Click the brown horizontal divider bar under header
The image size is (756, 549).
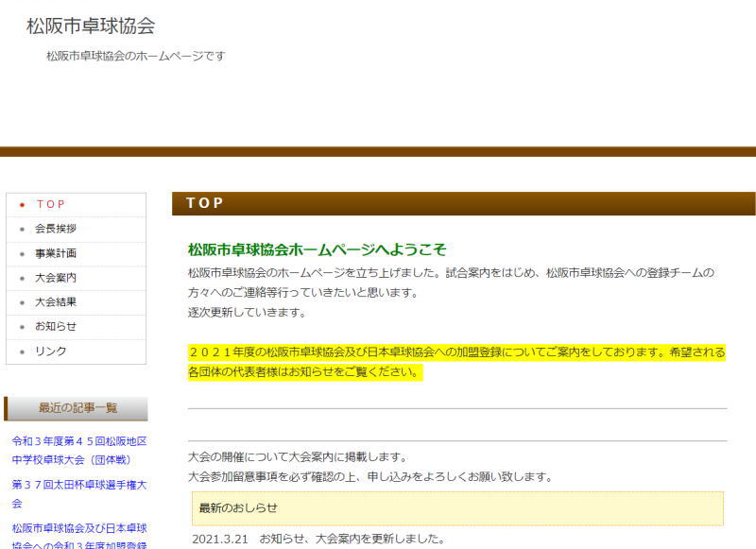pos(378,151)
